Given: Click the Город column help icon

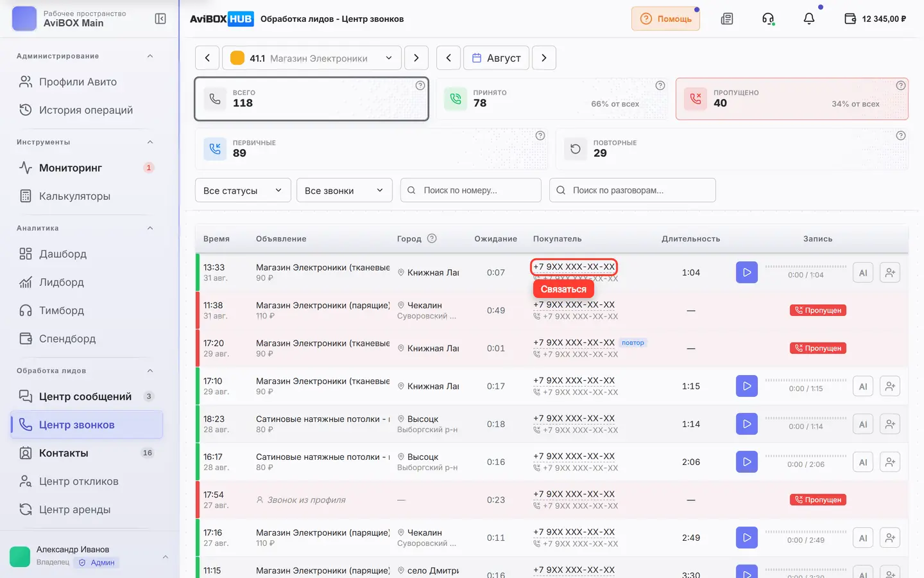Looking at the screenshot, I should 432,238.
